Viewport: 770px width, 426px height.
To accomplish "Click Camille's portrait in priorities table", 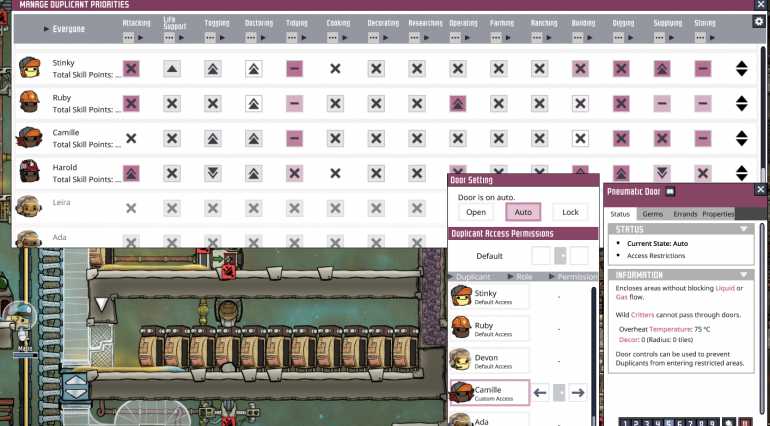I will [29, 137].
